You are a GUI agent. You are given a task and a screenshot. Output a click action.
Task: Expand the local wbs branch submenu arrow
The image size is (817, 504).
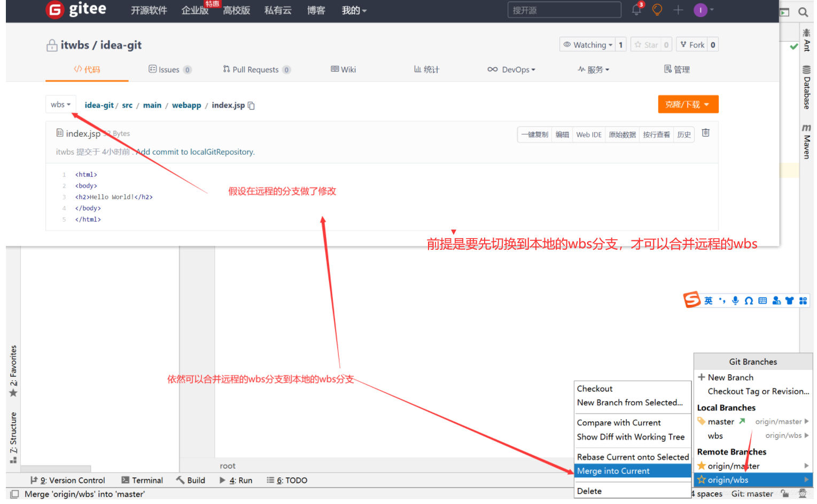point(806,435)
